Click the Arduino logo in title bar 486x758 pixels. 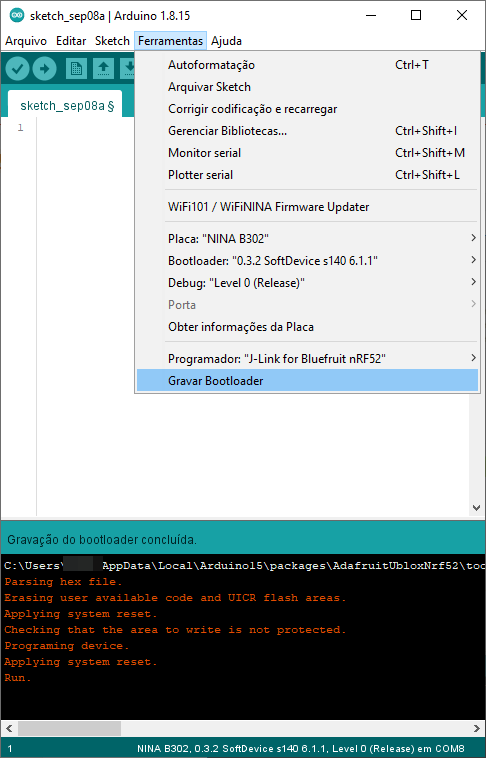tap(17, 15)
